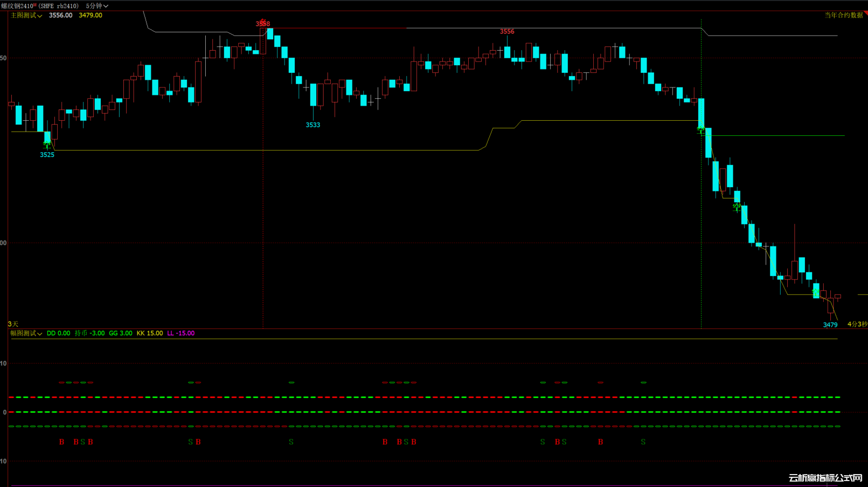Click the 螺纹钢2410 contract title
This screenshot has height=487, width=868.
[x=17, y=6]
